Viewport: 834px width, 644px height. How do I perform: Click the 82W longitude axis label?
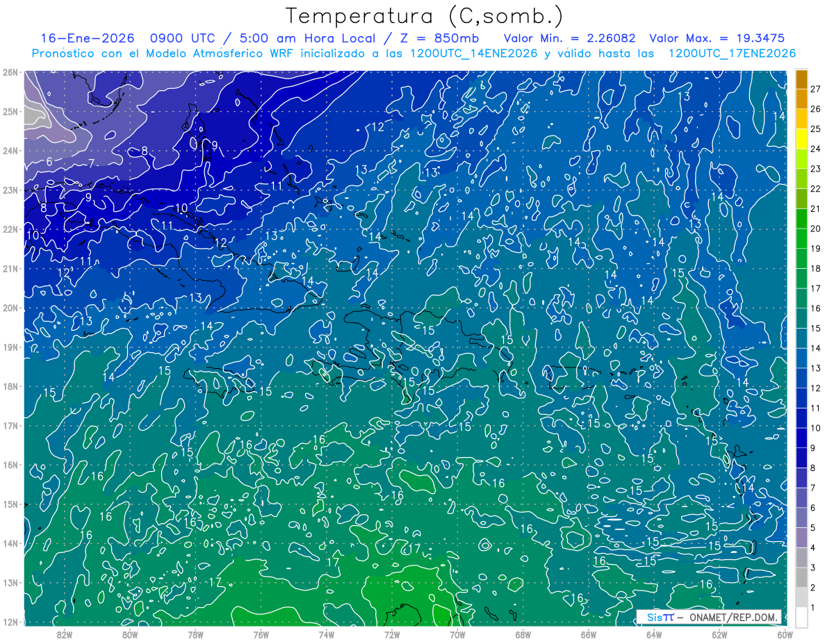click(x=65, y=634)
